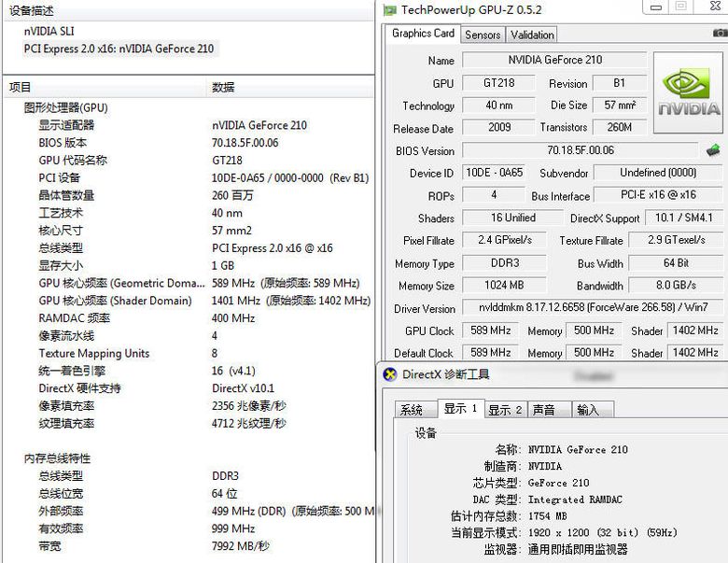Click the GPU Clock field 589 MHz
Viewport: 728px width, 563px height.
(x=490, y=331)
